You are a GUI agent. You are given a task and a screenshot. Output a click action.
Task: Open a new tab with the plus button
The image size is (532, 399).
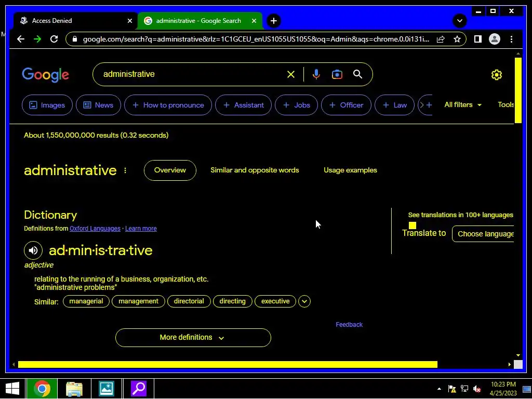click(273, 21)
